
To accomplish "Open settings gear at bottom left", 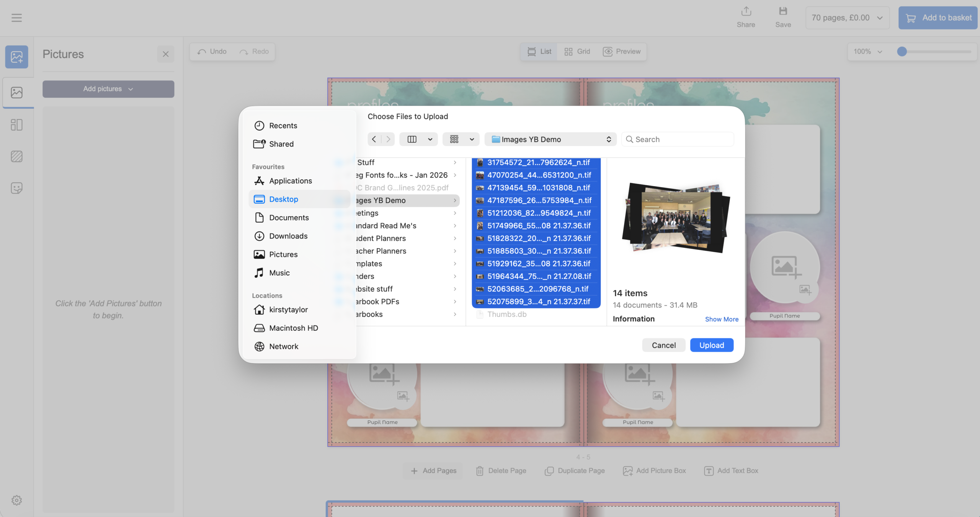I will (16, 500).
